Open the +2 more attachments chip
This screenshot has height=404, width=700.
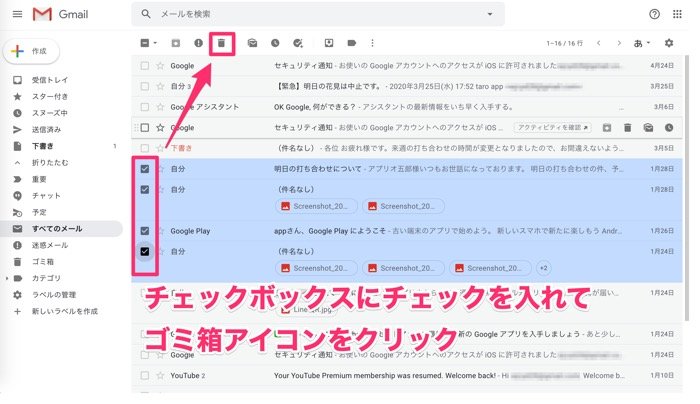click(543, 268)
